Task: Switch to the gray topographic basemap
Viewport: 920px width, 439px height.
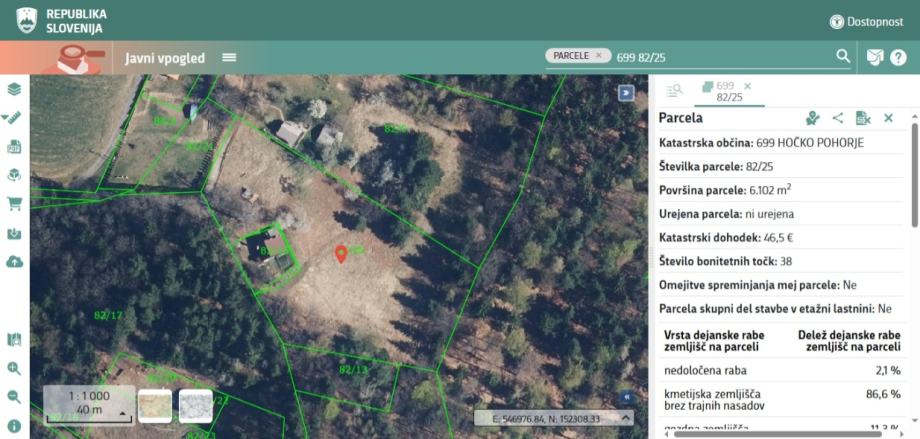Action: pyautogui.click(x=195, y=405)
